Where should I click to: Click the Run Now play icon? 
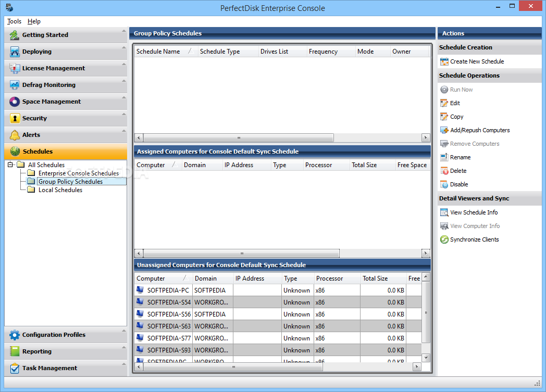pyautogui.click(x=444, y=90)
